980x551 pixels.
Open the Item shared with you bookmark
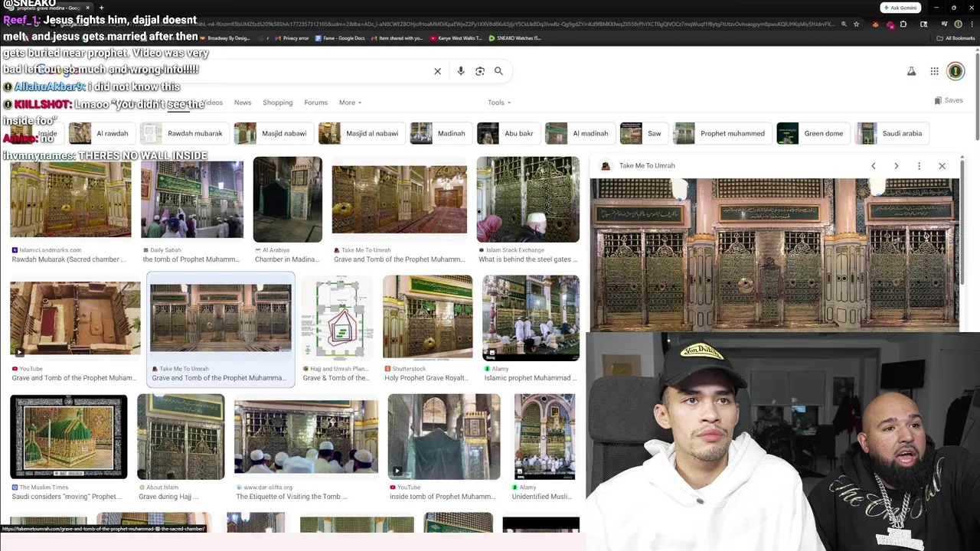click(397, 38)
